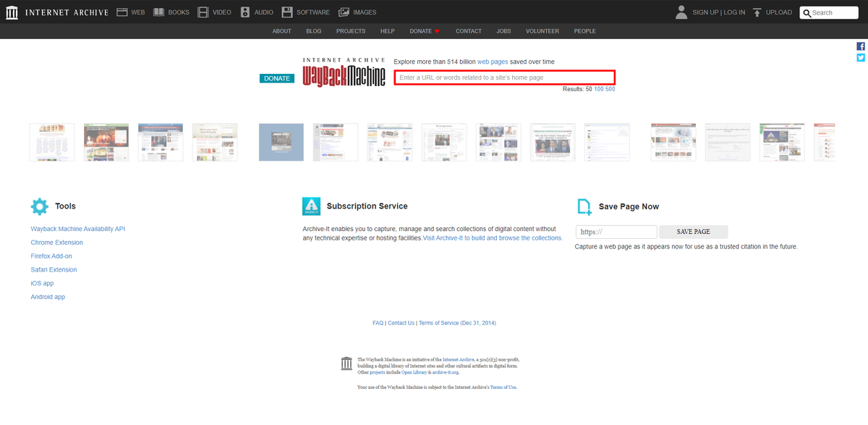Open the Firefox Add-on link
Viewport: 868px width, 425px height.
51,256
